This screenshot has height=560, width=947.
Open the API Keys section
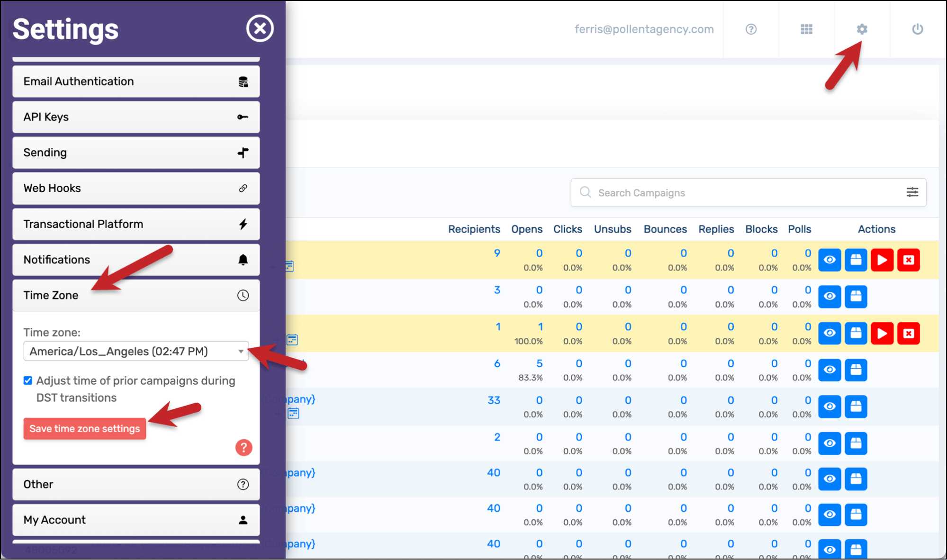pyautogui.click(x=136, y=117)
